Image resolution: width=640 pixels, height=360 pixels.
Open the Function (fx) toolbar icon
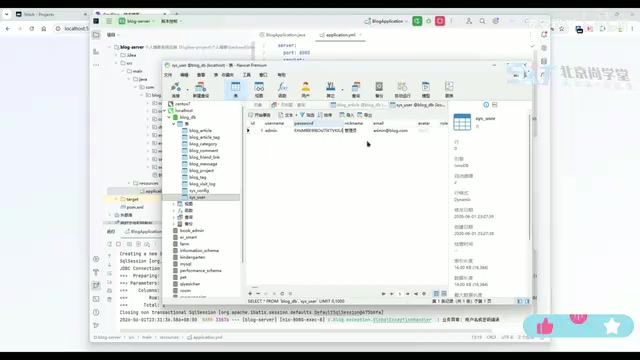tap(282, 89)
